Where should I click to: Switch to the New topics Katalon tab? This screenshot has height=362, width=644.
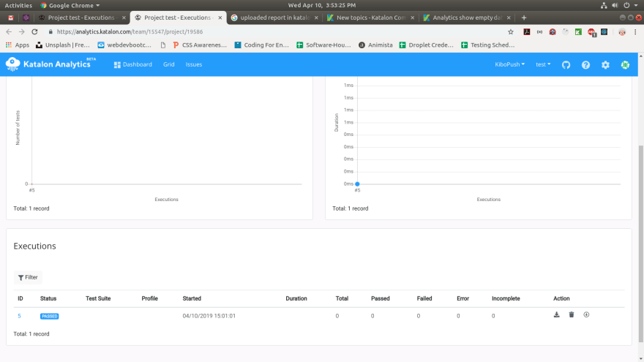pyautogui.click(x=371, y=18)
